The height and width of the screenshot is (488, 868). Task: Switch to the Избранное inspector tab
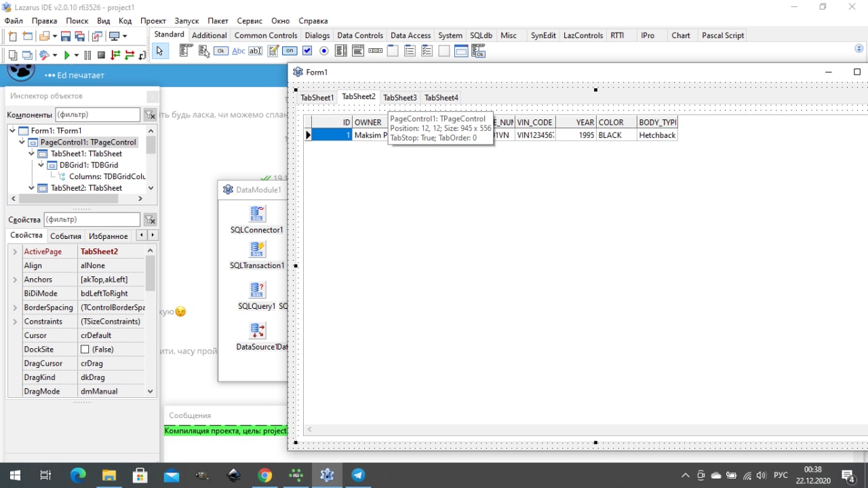point(108,236)
